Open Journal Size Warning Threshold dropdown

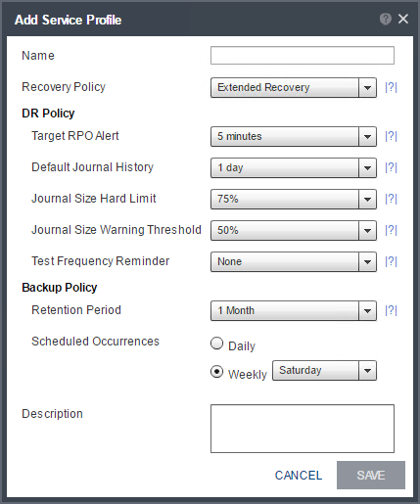pyautogui.click(x=294, y=230)
